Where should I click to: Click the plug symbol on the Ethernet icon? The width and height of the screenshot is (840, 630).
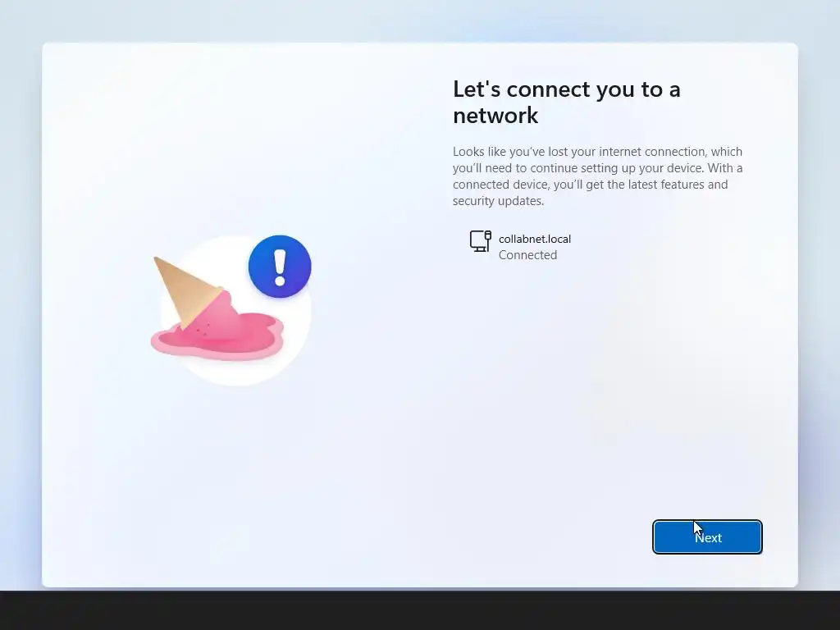coord(487,237)
